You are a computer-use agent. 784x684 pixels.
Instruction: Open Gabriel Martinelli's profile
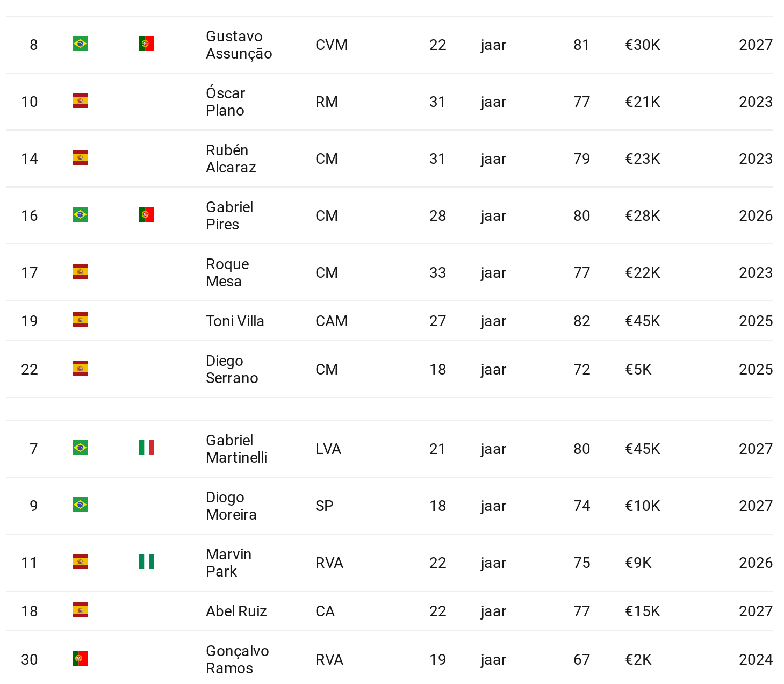pos(236,449)
